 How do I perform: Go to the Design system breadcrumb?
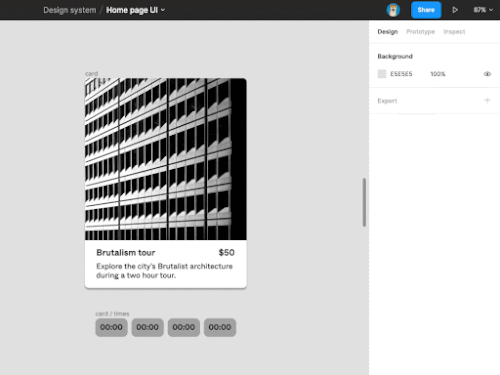pos(70,10)
